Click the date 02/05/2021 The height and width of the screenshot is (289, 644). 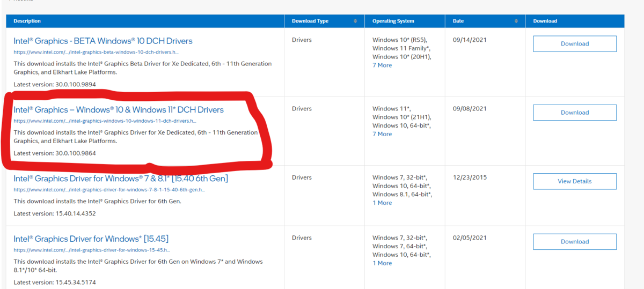pyautogui.click(x=470, y=237)
